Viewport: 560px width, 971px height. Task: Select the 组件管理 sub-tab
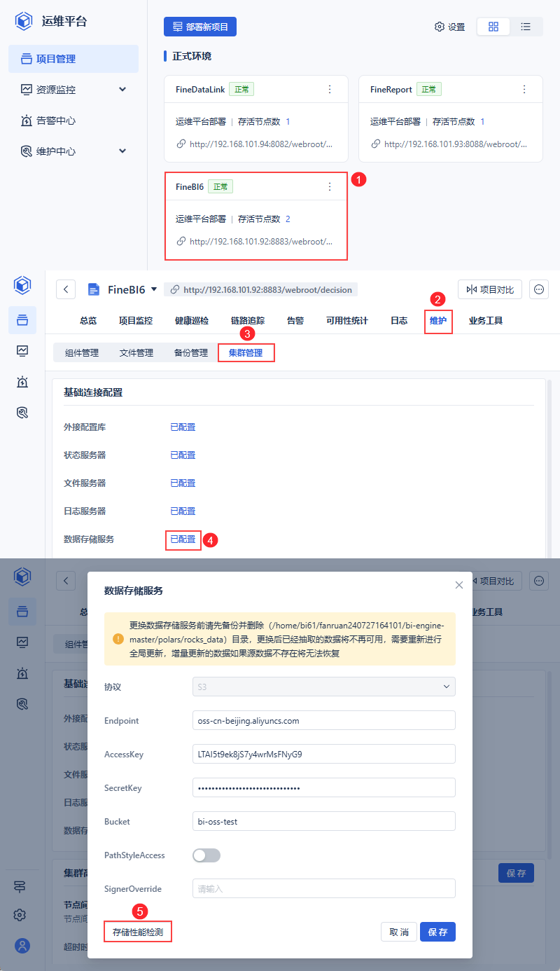[82, 353]
